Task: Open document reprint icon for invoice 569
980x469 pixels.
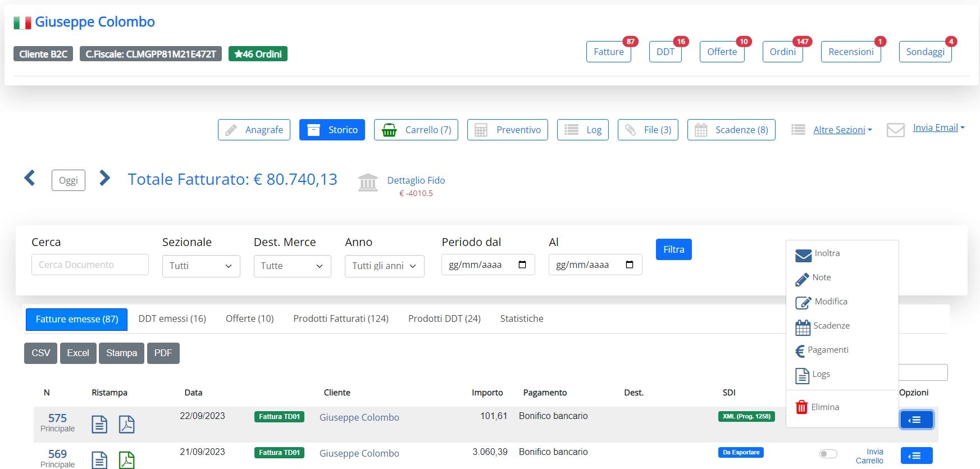Action: [99, 459]
